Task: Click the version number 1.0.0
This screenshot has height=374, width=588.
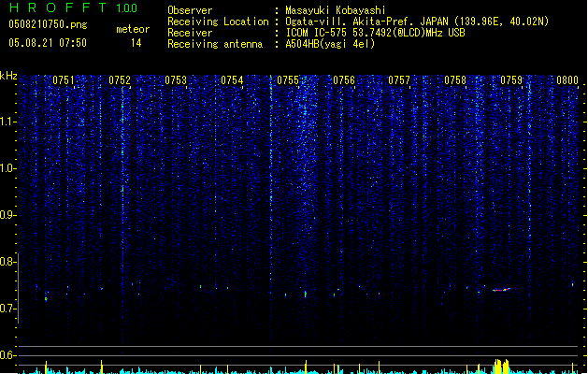Action: point(126,7)
